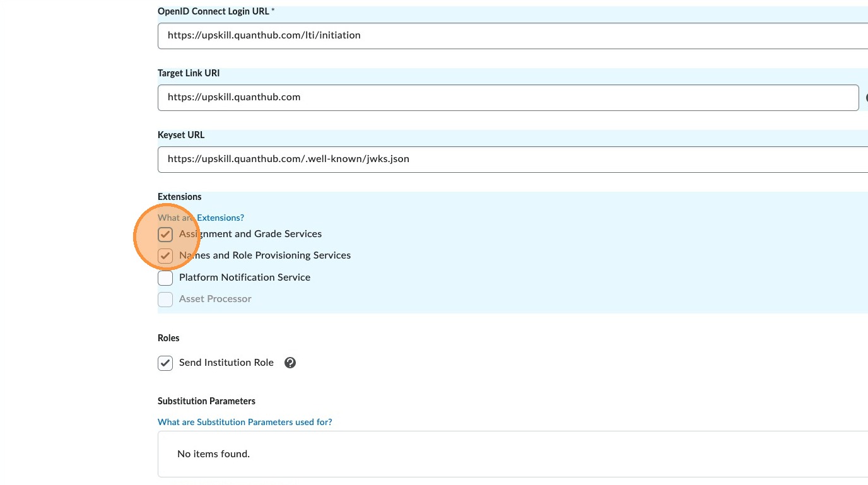The height and width of the screenshot is (485, 868).
Task: Click the help icon beside Send Institution Role
Action: 290,363
